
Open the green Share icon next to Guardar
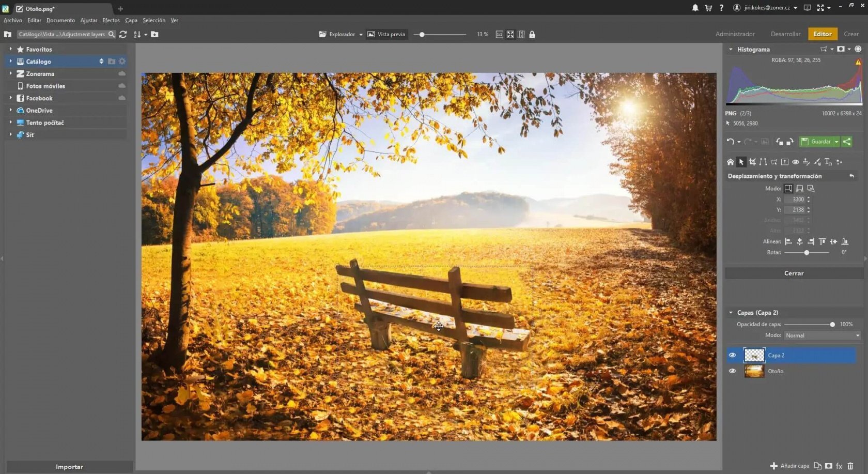pos(847,142)
